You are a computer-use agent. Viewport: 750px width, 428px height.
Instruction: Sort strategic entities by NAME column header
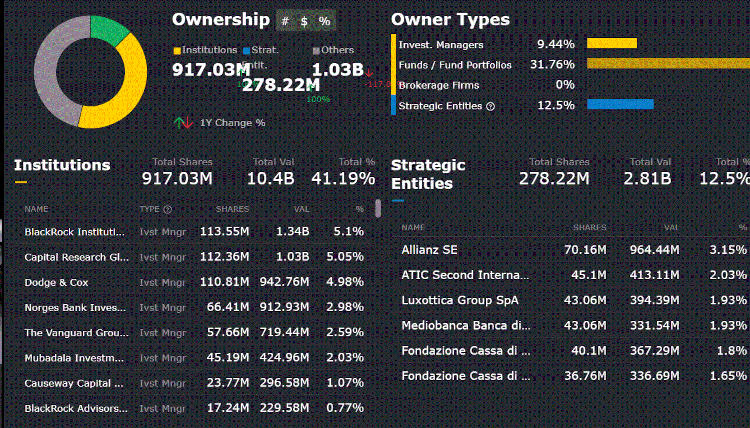(413, 228)
